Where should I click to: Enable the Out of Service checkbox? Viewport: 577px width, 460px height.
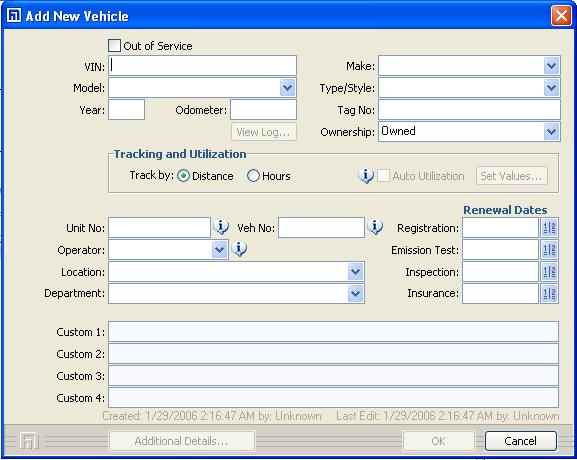pos(114,46)
